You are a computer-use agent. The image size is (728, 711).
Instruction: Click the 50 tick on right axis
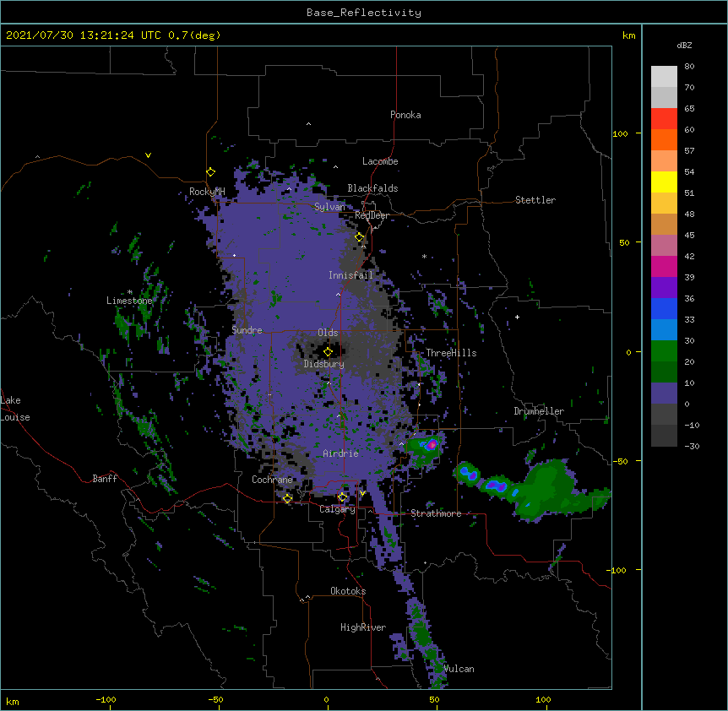[624, 242]
